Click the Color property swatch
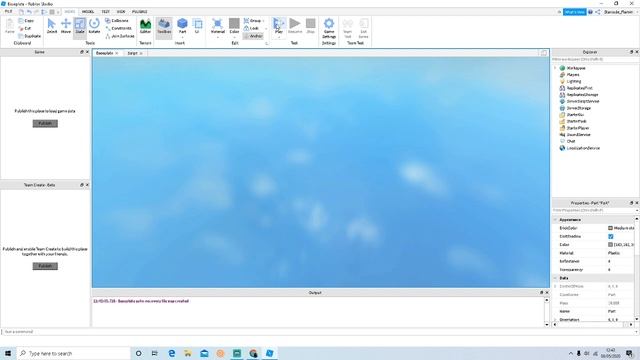The width and height of the screenshot is (640, 360). coord(610,244)
